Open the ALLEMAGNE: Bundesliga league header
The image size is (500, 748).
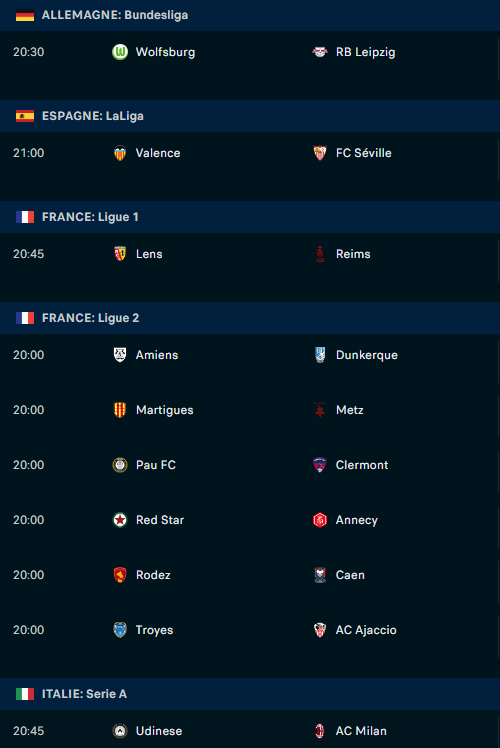(250, 15)
